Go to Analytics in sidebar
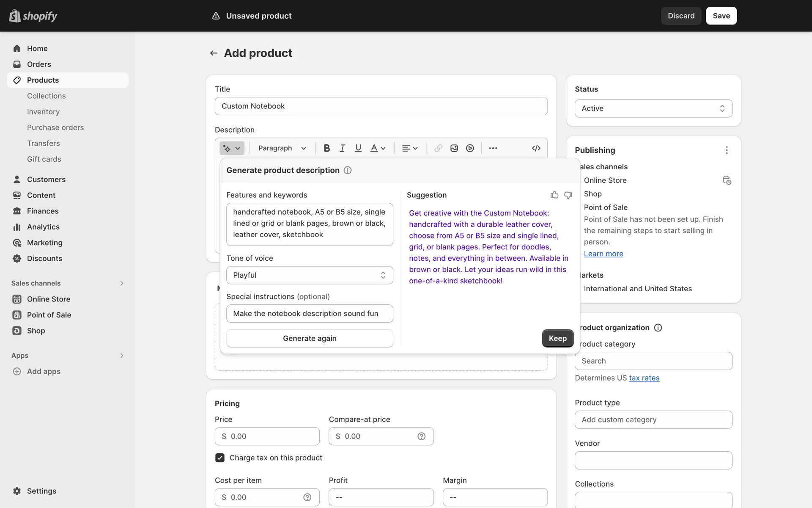This screenshot has width=812, height=508. pos(43,227)
